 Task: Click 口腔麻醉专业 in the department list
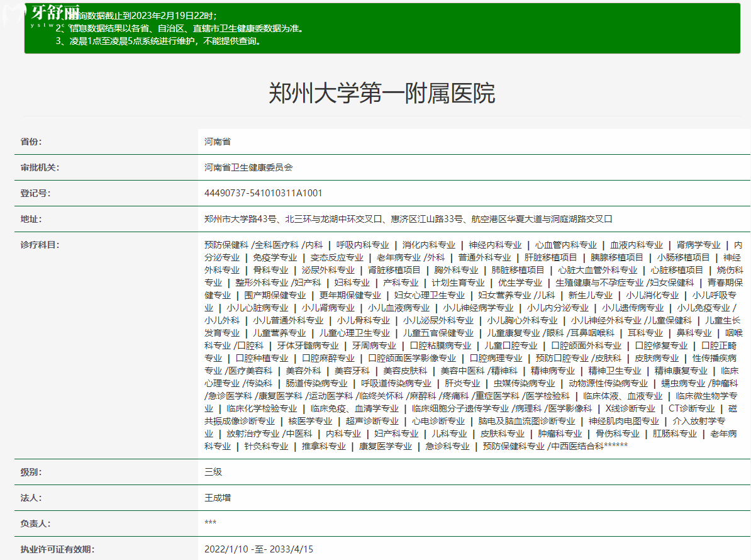tap(328, 358)
